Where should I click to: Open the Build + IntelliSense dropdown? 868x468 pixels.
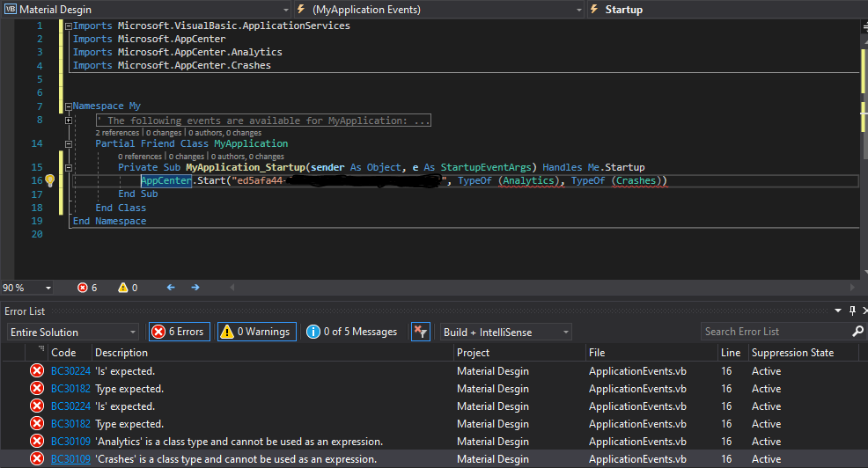(505, 332)
